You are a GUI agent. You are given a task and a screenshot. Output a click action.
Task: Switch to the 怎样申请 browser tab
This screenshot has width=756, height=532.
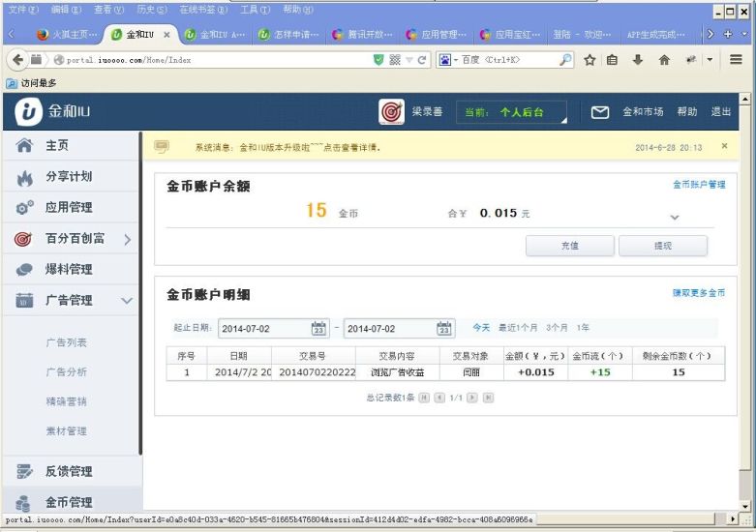[288, 34]
